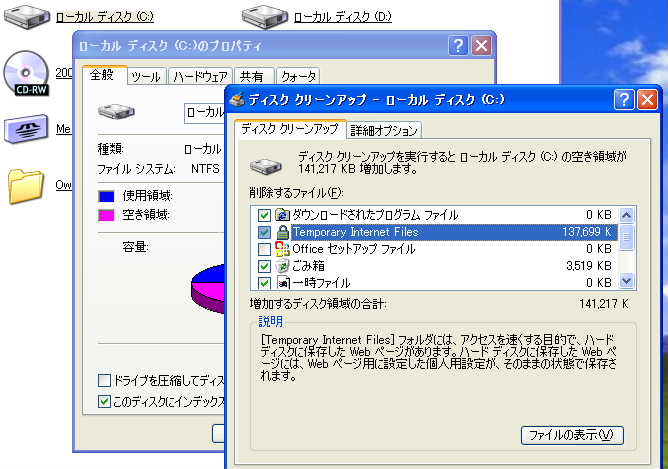
Task: Check the Office セットアップ ファイル checkbox
Action: click(264, 249)
